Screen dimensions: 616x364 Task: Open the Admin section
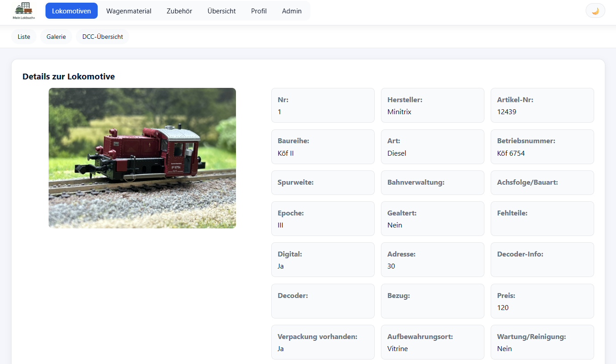coord(292,11)
